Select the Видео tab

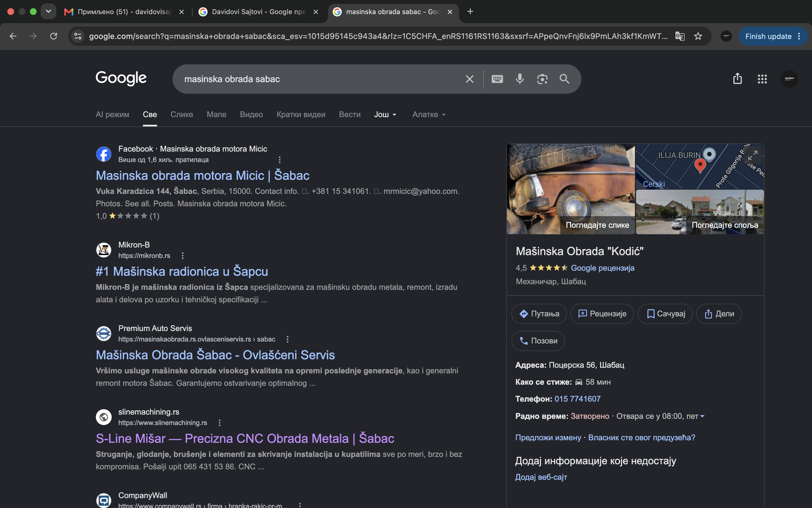(251, 115)
